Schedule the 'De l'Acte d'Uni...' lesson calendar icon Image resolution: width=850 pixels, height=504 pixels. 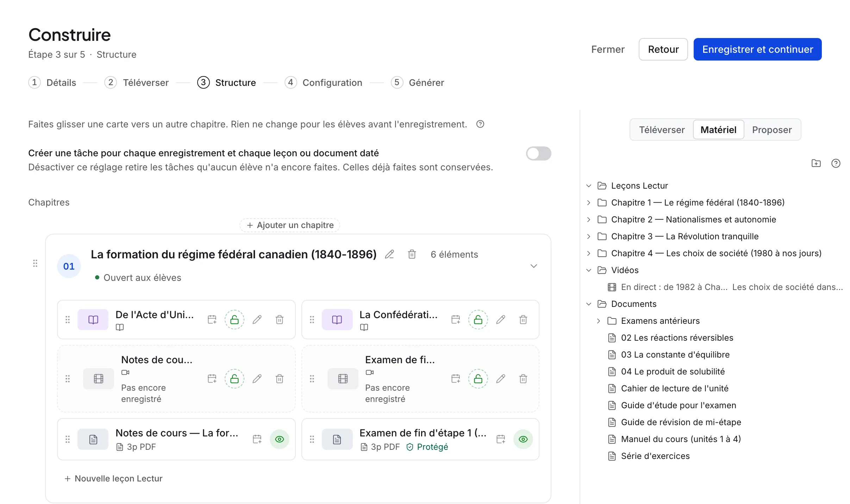[x=212, y=320]
